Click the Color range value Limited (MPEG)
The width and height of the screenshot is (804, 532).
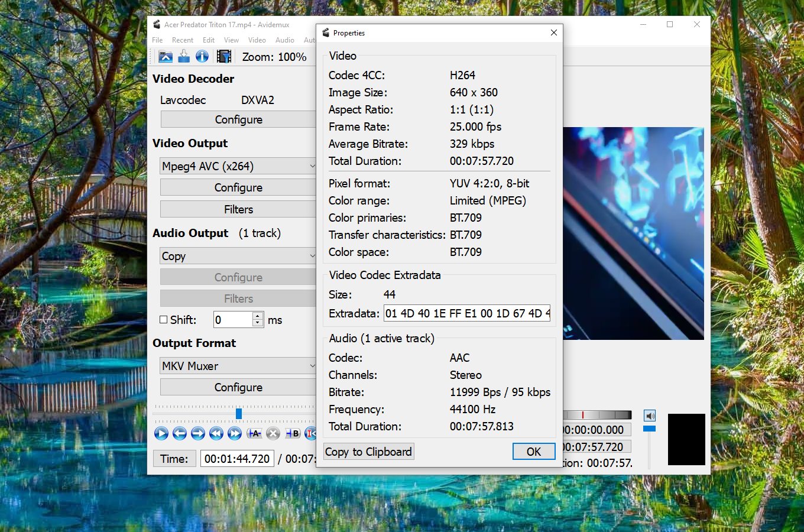[488, 200]
